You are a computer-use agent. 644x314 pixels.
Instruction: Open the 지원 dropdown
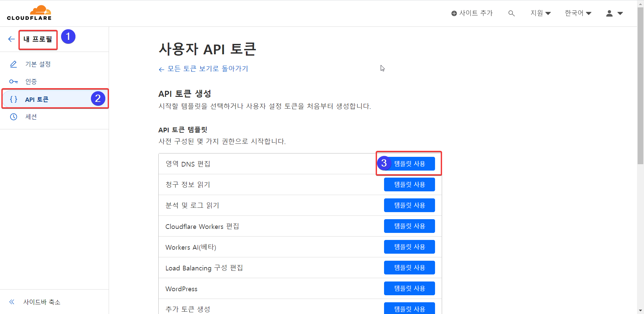pyautogui.click(x=540, y=13)
